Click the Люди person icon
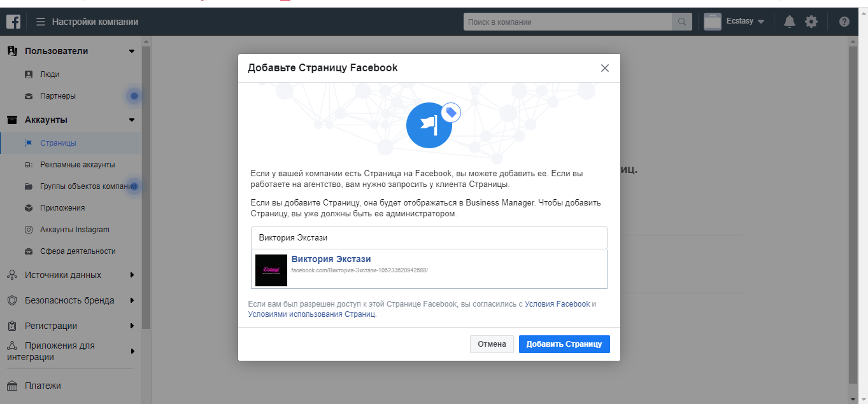868x404 pixels. click(x=29, y=74)
